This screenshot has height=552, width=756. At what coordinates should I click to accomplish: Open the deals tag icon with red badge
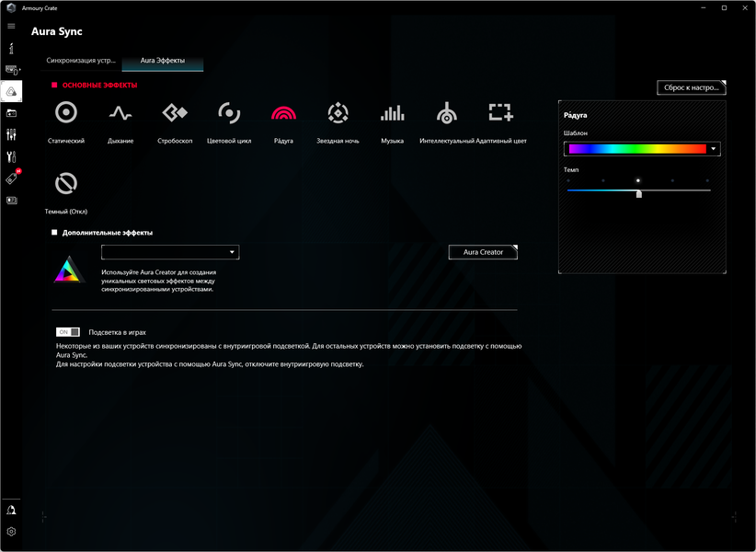12,178
